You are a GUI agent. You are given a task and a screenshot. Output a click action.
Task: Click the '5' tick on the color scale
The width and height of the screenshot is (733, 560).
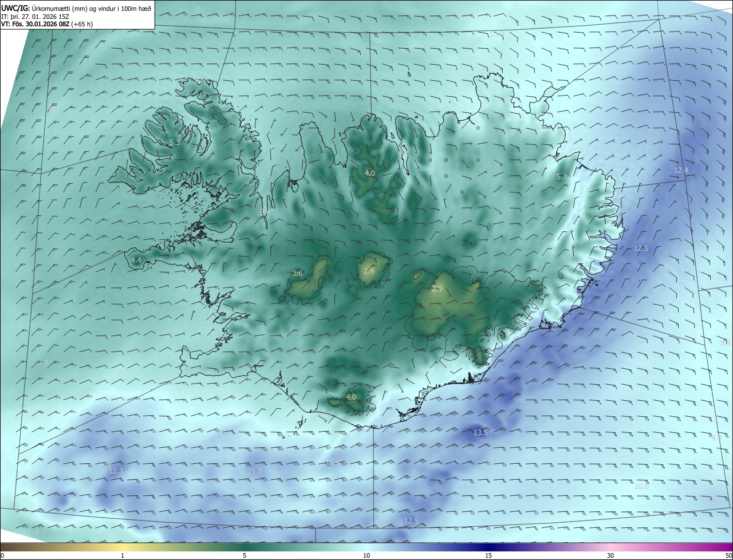(x=245, y=555)
